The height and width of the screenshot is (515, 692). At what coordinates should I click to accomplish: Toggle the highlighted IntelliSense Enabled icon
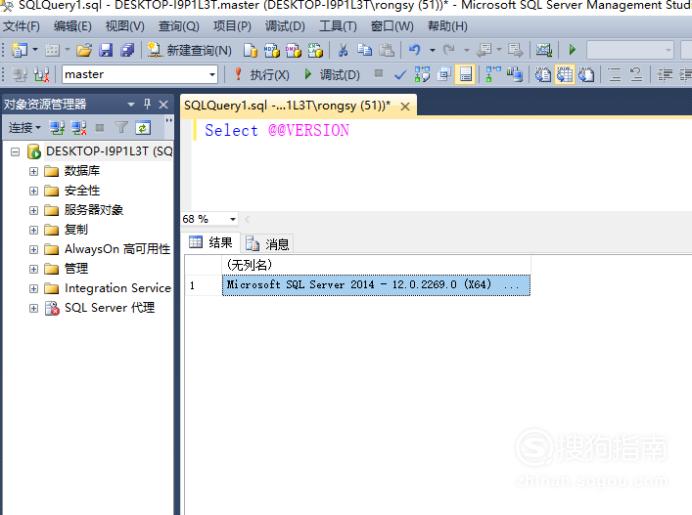[466, 75]
